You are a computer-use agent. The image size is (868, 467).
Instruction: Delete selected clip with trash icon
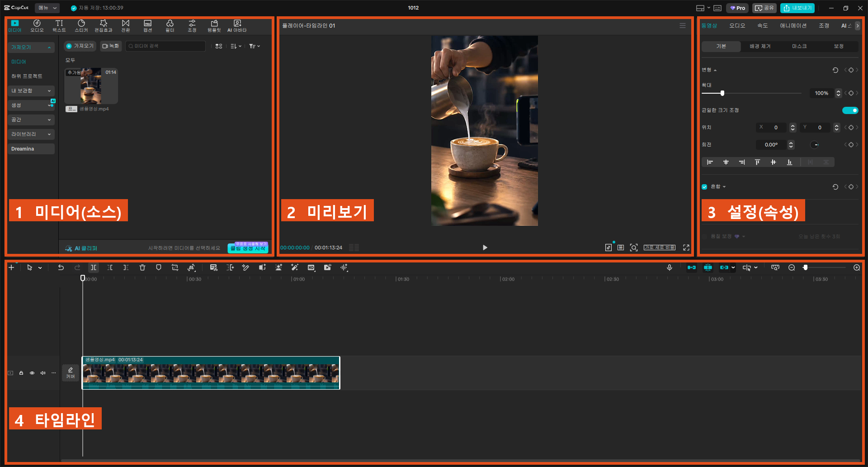coord(142,267)
